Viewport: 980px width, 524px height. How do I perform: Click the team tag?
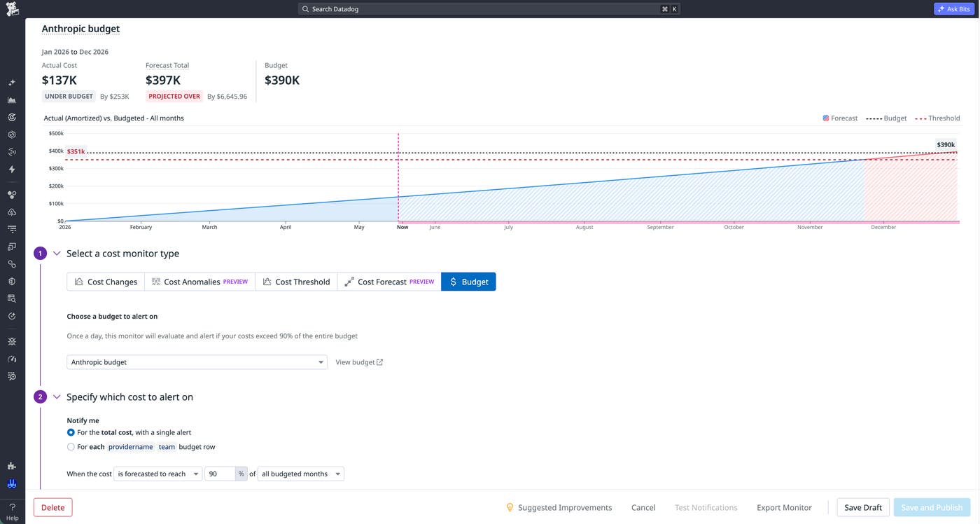pyautogui.click(x=167, y=447)
